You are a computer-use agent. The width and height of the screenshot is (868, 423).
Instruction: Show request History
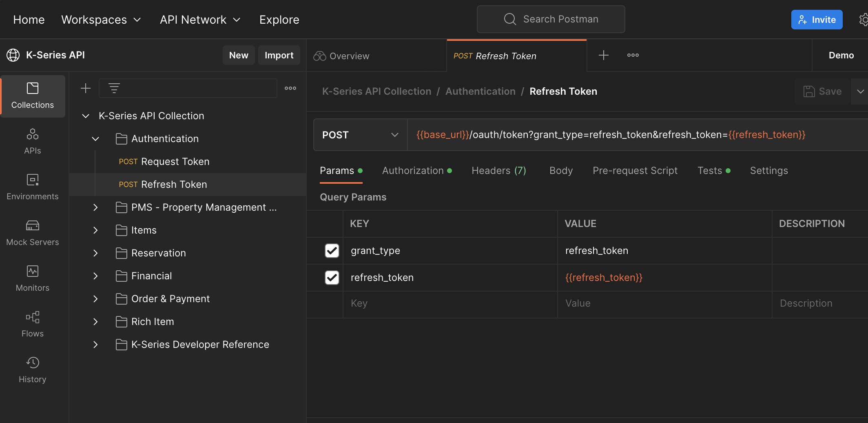pyautogui.click(x=33, y=370)
